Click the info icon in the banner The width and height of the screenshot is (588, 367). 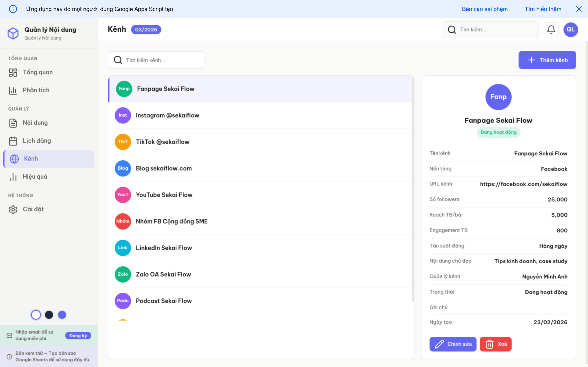(13, 9)
